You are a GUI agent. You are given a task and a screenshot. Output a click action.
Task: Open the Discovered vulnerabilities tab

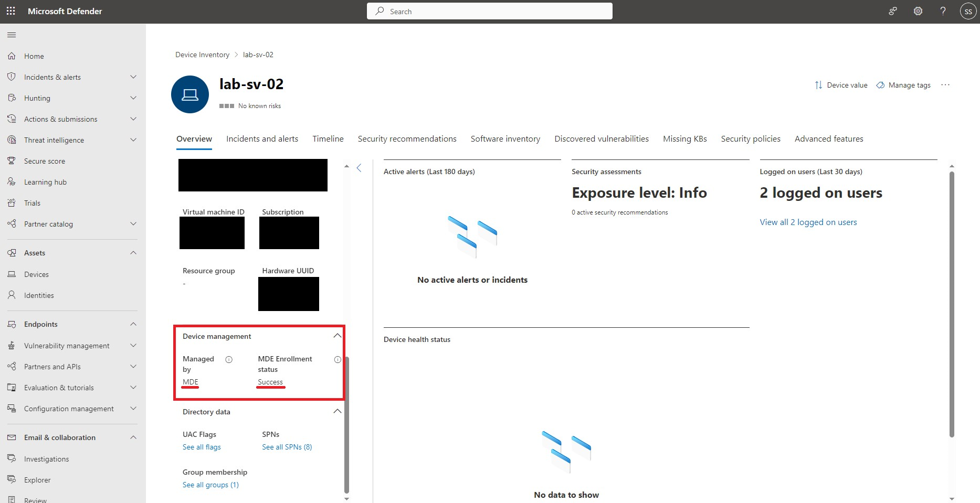click(x=602, y=139)
